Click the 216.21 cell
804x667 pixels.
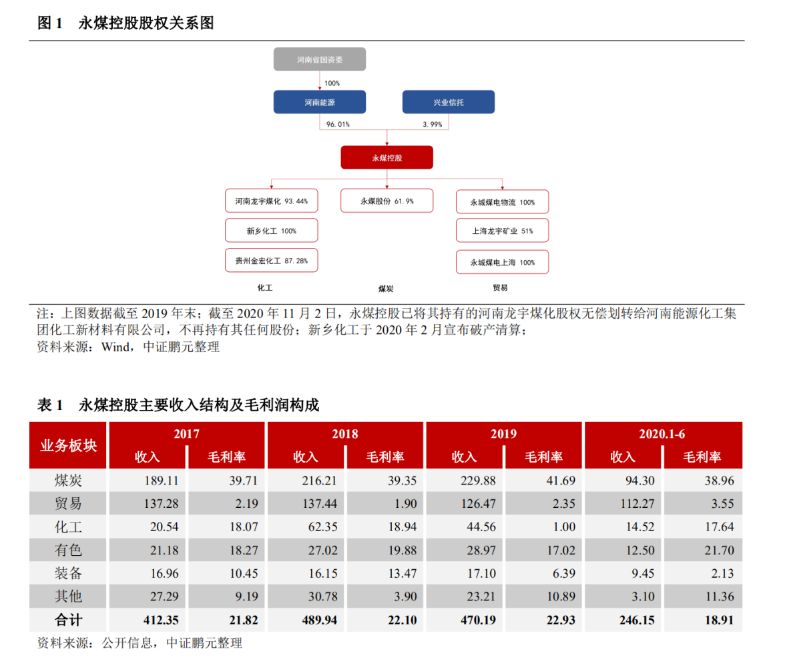click(x=306, y=480)
